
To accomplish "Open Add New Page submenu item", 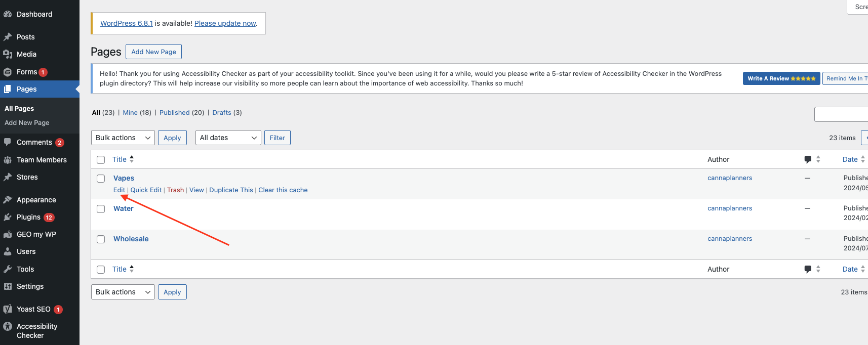I will tap(27, 122).
